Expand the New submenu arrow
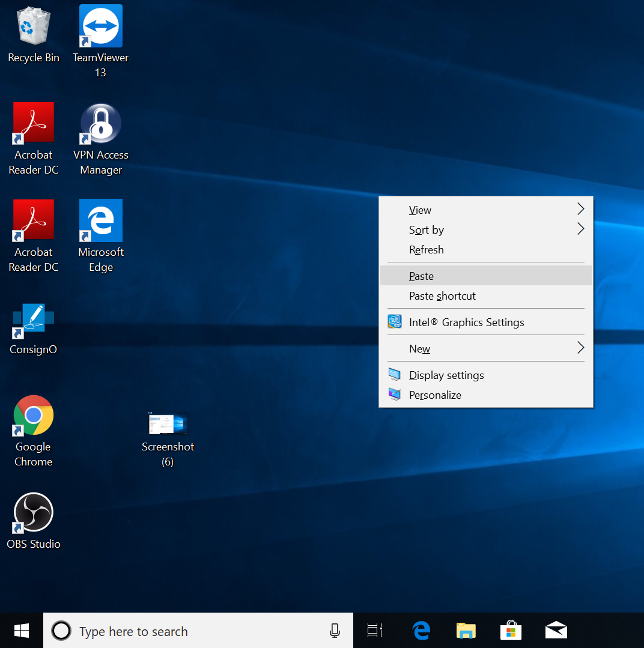This screenshot has width=644, height=648. (581, 348)
